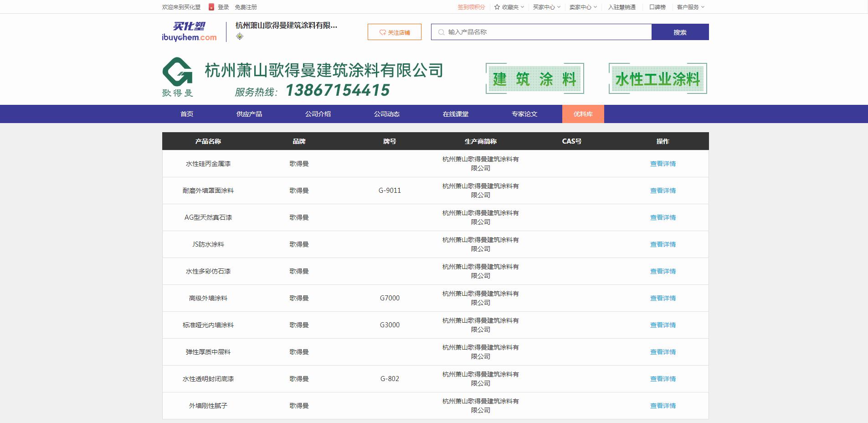This screenshot has width=868, height=423.
Task: Click 欢迎来到买化塑 greeting text
Action: [181, 7]
